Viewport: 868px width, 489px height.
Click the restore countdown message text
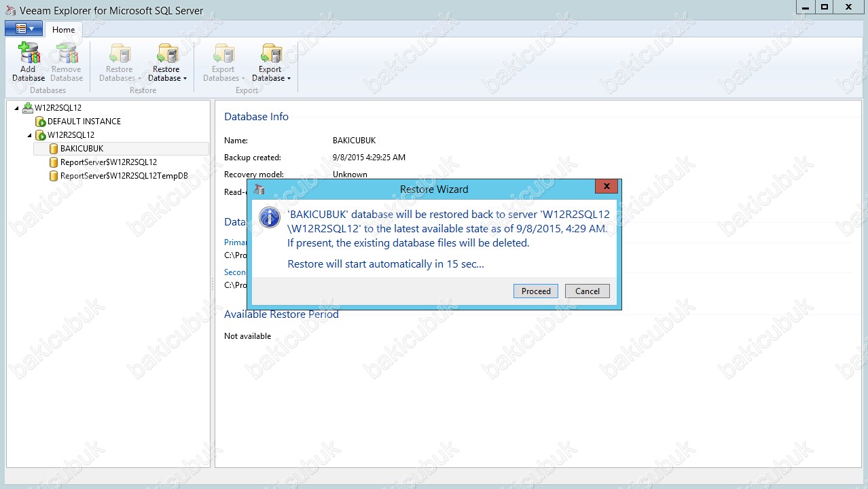pos(386,264)
